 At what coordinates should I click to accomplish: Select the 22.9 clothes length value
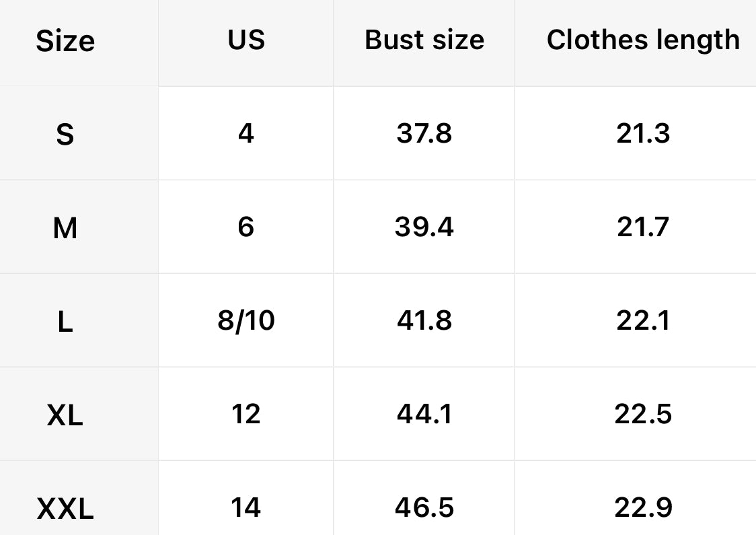pos(643,507)
